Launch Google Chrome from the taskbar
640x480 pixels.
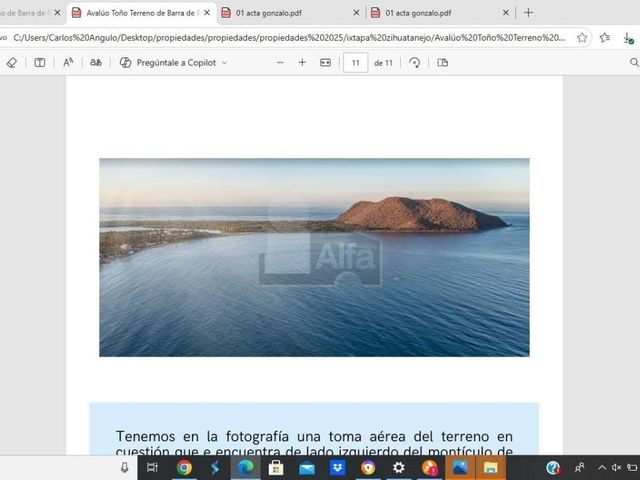click(184, 468)
